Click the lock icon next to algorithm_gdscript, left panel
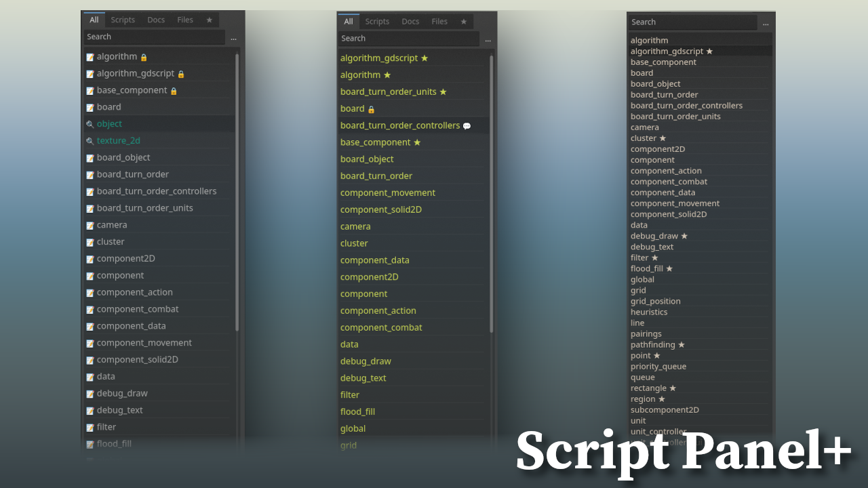This screenshot has height=488, width=868. [181, 74]
